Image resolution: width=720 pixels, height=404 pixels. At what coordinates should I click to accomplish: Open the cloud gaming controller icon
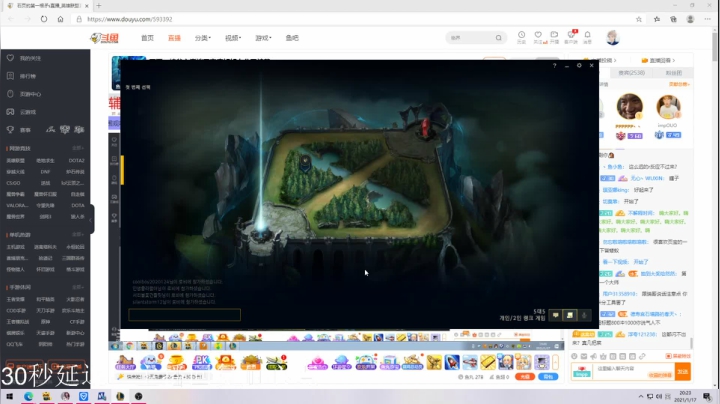pyautogui.click(x=10, y=112)
